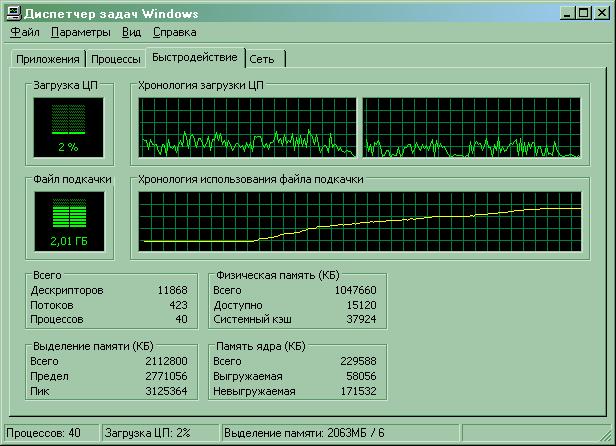The width and height of the screenshot is (616, 446).
Task: Close the Task Manager window
Action: click(x=602, y=13)
